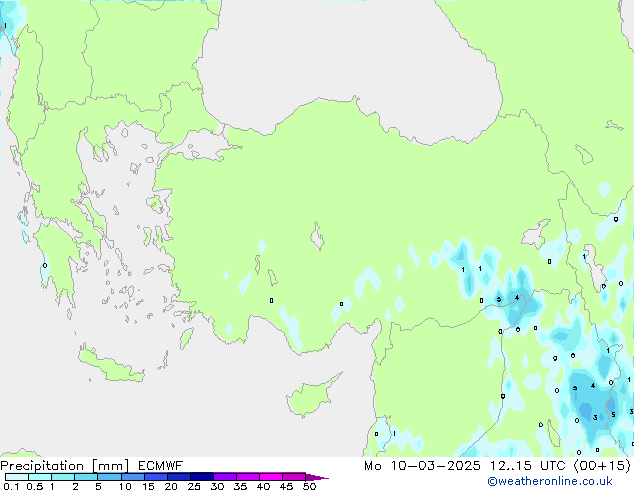Image resolution: width=634 pixels, height=490 pixels.
Task: Click the '25' legend tick label
Action: point(194,486)
